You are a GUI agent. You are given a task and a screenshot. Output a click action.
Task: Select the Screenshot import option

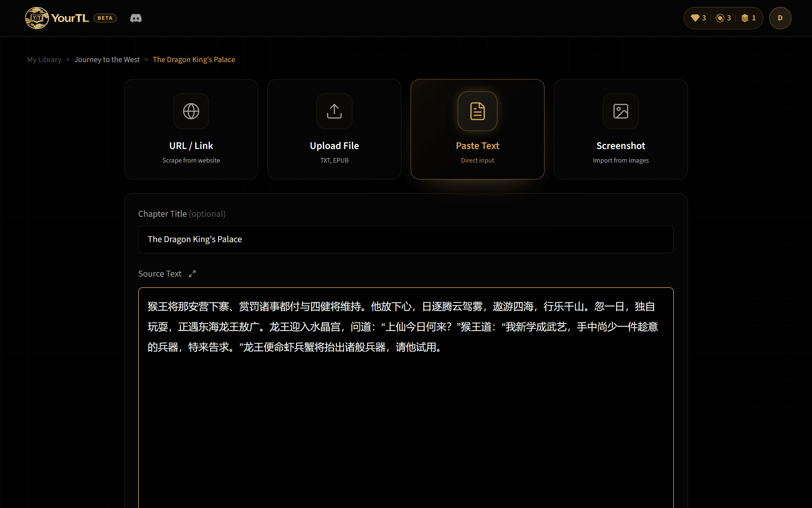pos(621,129)
